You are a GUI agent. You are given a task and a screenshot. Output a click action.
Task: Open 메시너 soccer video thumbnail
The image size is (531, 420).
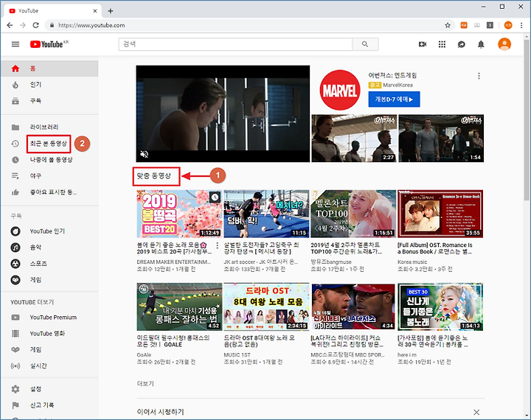point(266,214)
